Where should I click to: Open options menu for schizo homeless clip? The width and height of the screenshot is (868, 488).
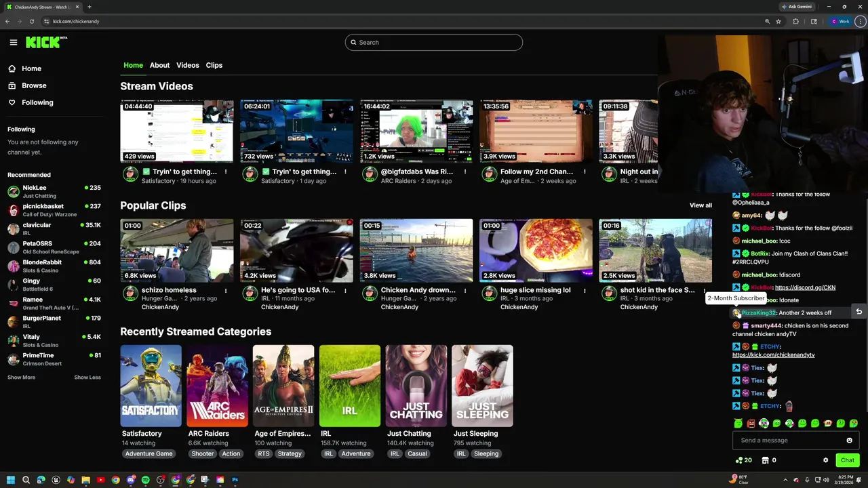click(226, 290)
